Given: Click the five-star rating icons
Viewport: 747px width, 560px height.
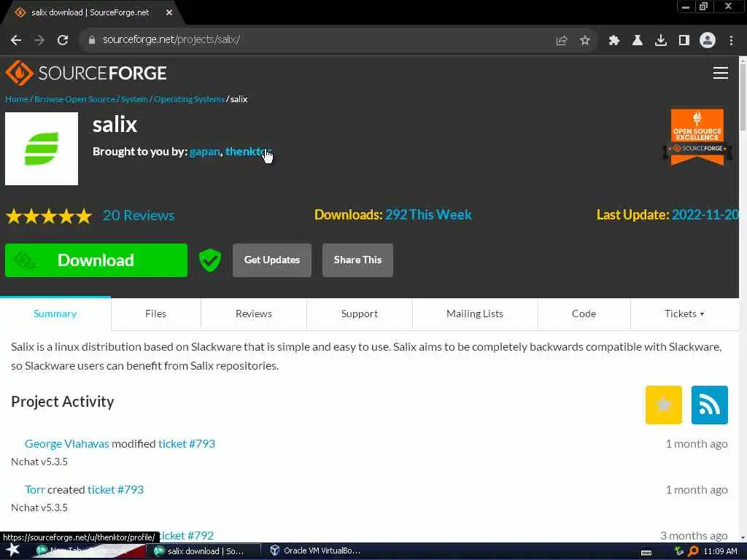Looking at the screenshot, I should click(49, 216).
